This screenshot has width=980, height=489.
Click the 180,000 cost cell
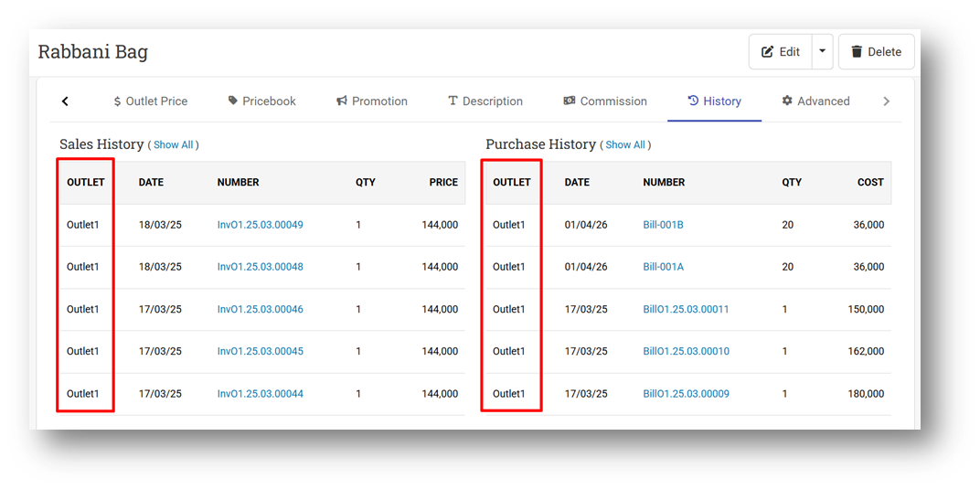[867, 394]
